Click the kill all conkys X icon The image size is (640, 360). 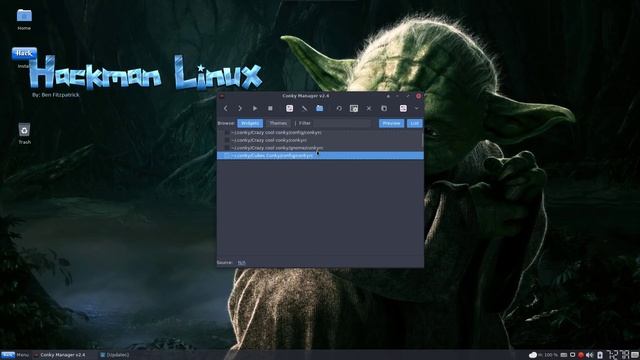tap(369, 109)
